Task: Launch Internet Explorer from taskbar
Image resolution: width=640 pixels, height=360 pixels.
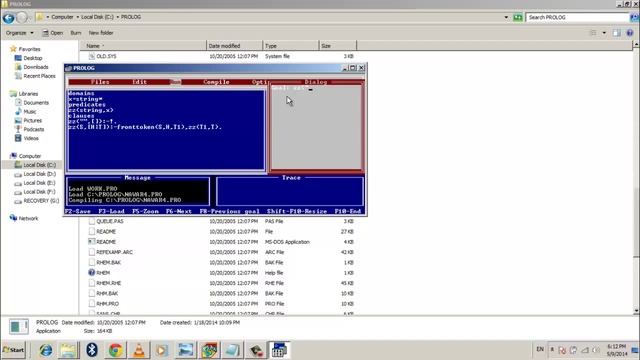Action: click(x=46, y=350)
